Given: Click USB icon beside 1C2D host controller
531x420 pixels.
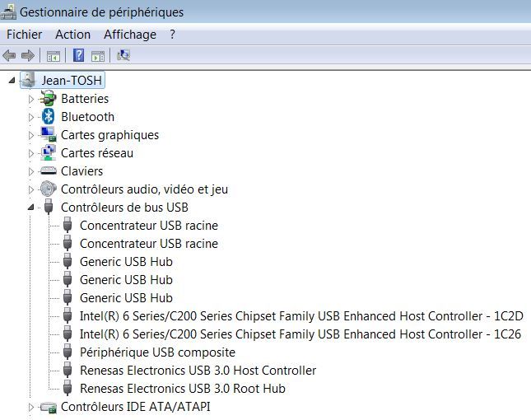Looking at the screenshot, I should [68, 315].
